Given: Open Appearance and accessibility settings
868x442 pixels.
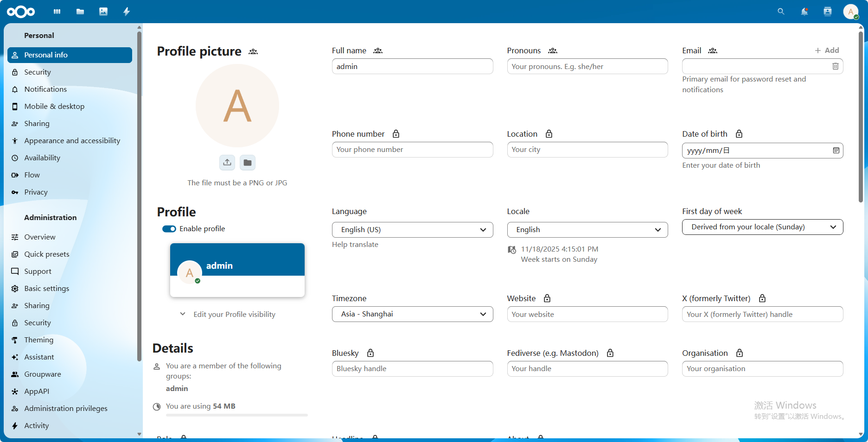Looking at the screenshot, I should pos(70,141).
